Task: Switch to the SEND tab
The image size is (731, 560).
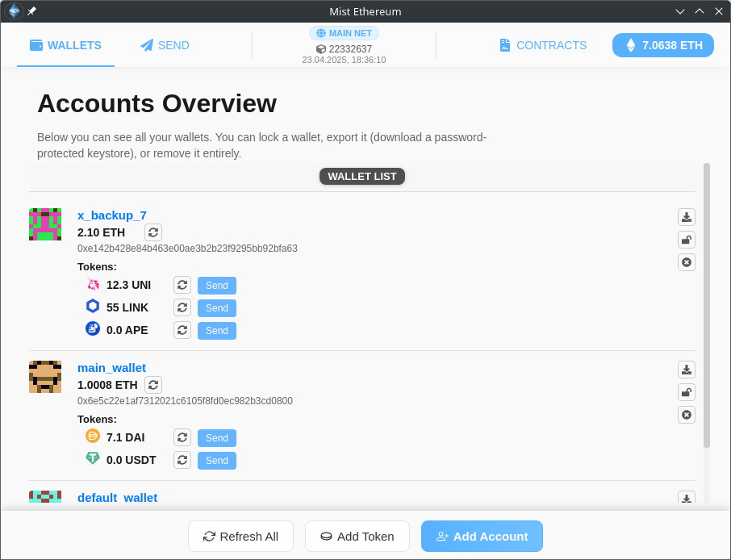Action: point(165,45)
